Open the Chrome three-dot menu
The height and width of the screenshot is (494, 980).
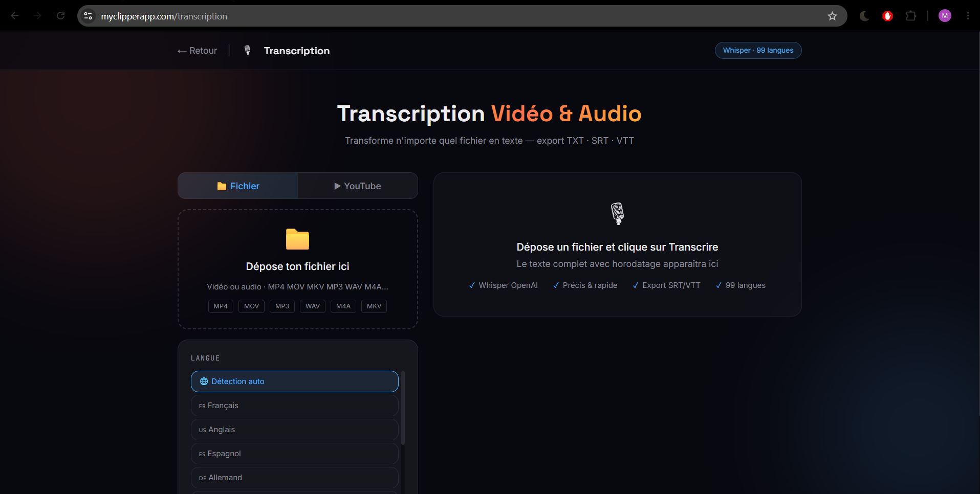tap(968, 16)
